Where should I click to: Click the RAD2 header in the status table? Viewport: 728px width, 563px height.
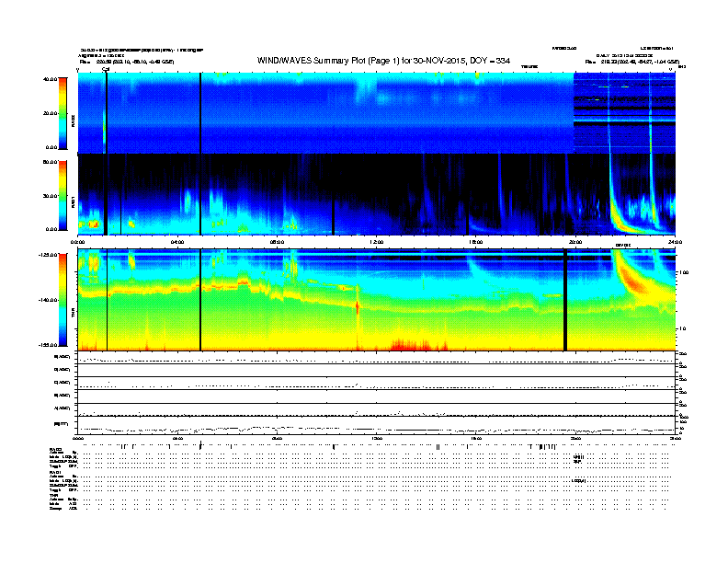tap(55, 449)
